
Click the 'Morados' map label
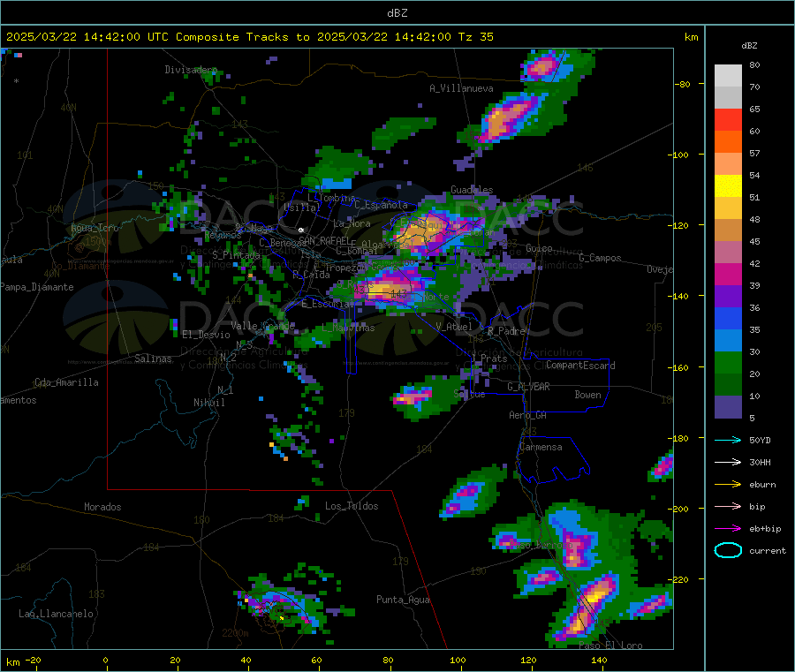click(x=102, y=507)
